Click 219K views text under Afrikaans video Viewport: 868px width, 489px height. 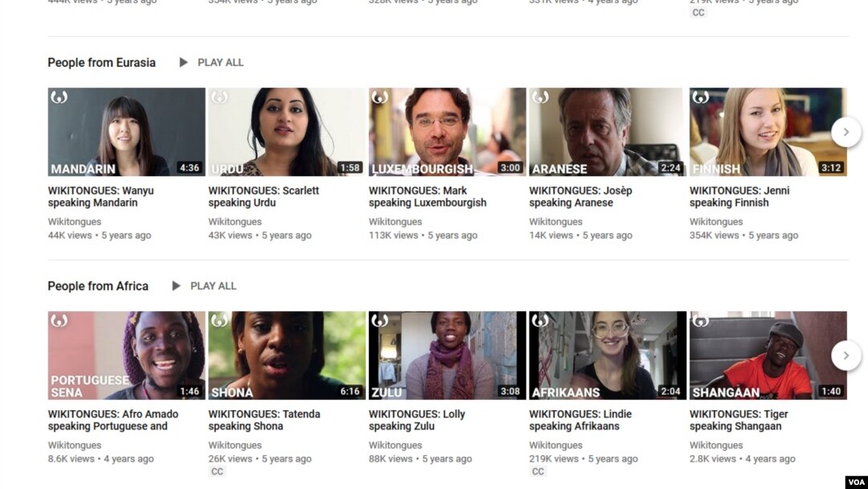[554, 459]
